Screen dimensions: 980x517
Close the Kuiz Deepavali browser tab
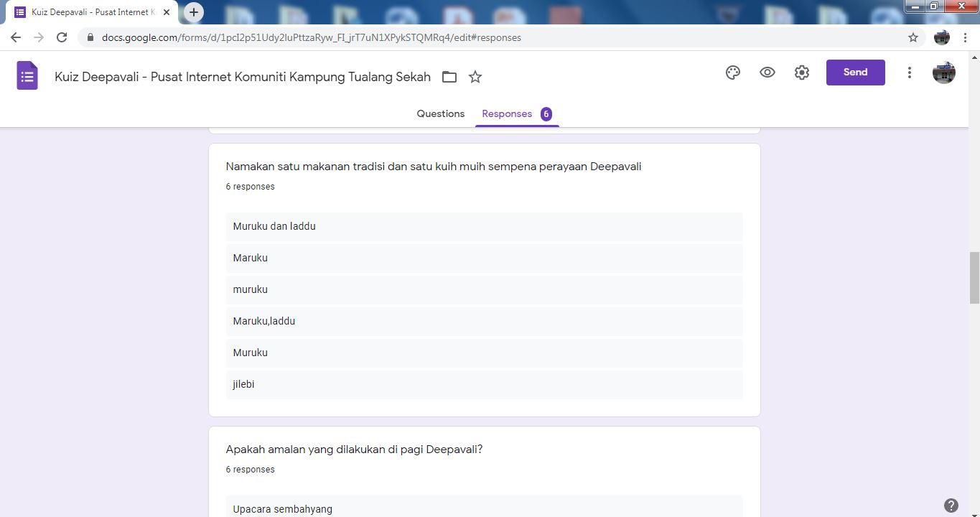(167, 12)
